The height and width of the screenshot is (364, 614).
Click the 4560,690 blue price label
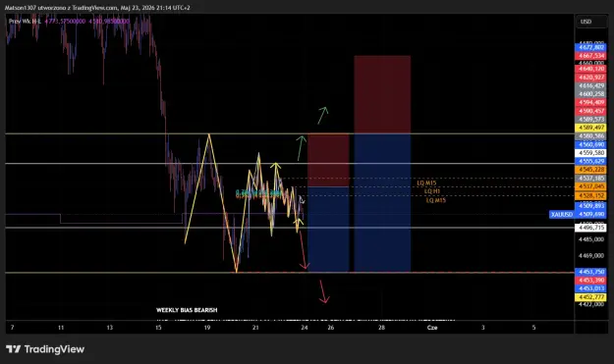(590, 144)
